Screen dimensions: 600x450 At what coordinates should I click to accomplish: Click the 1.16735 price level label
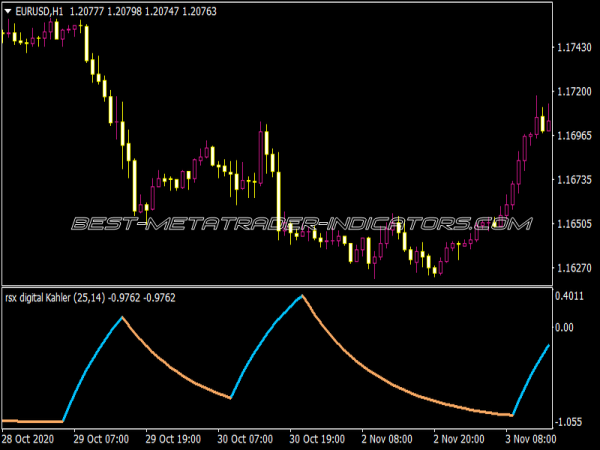point(575,180)
